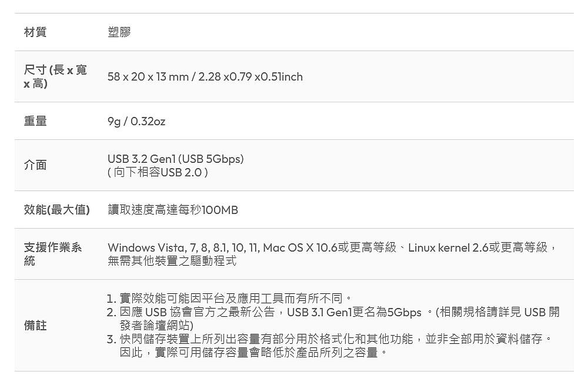Click the 介面 row label

35,165
